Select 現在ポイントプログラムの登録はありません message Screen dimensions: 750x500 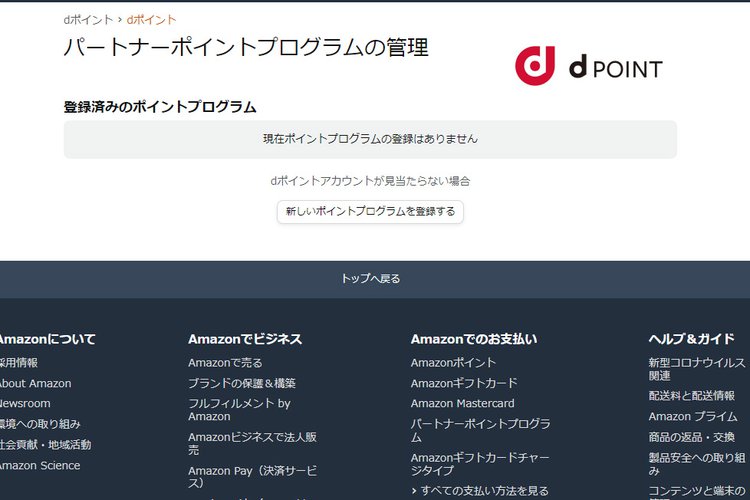370,139
